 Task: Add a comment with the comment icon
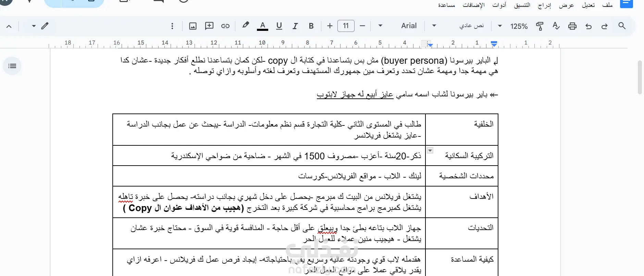point(209,26)
